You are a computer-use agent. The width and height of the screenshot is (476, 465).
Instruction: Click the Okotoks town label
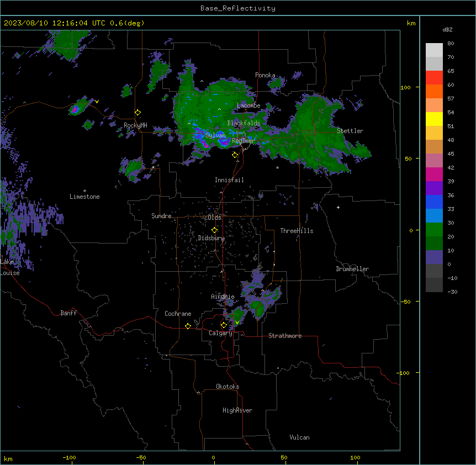[228, 387]
